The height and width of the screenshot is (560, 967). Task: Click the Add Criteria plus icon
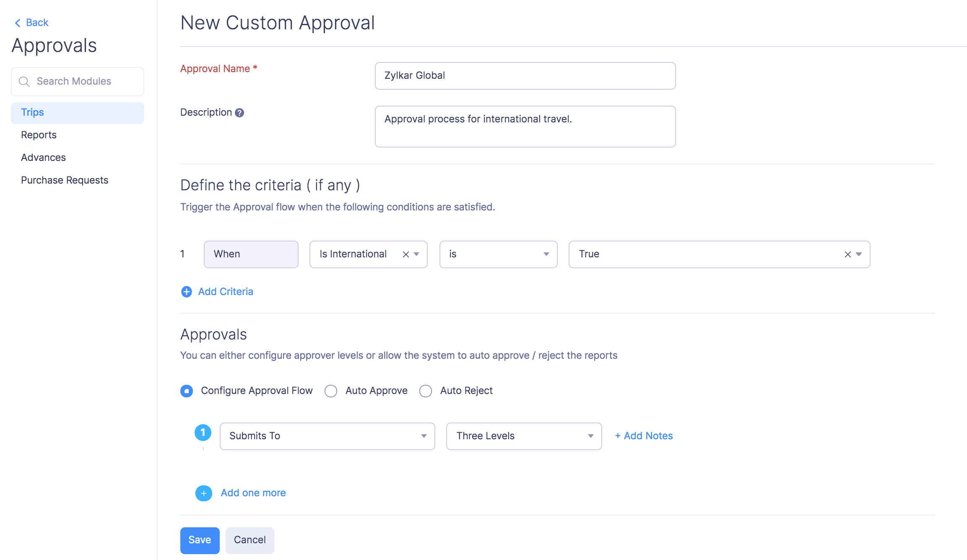click(x=187, y=292)
